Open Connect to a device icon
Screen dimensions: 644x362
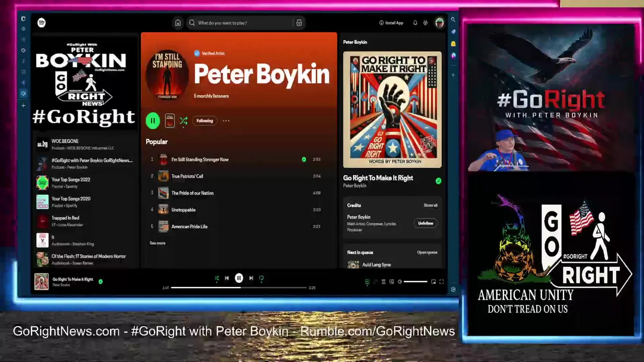[x=391, y=282]
